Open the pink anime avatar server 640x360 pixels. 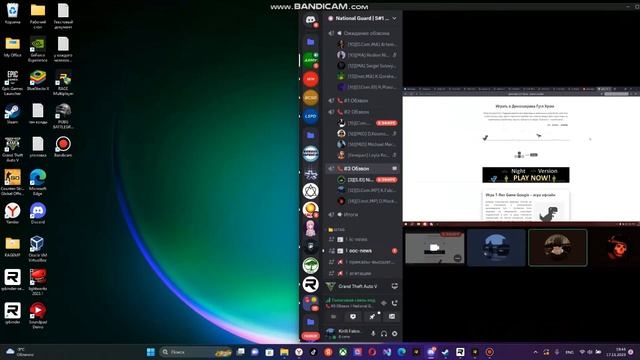(310, 228)
